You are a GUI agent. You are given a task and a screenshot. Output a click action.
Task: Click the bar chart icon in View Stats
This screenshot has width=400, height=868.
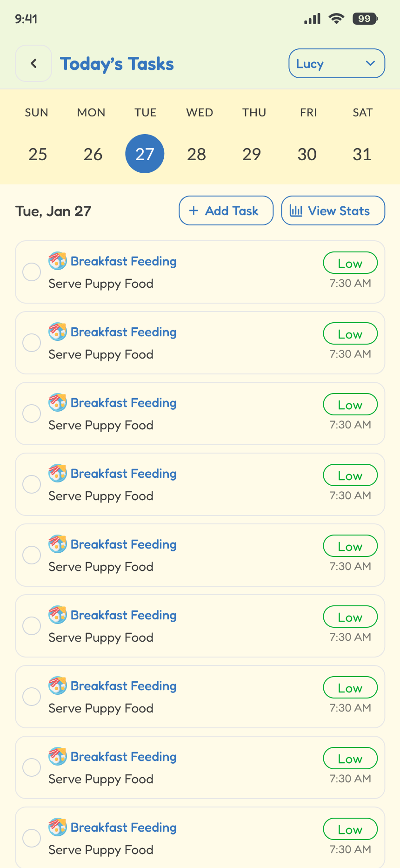tap(296, 210)
